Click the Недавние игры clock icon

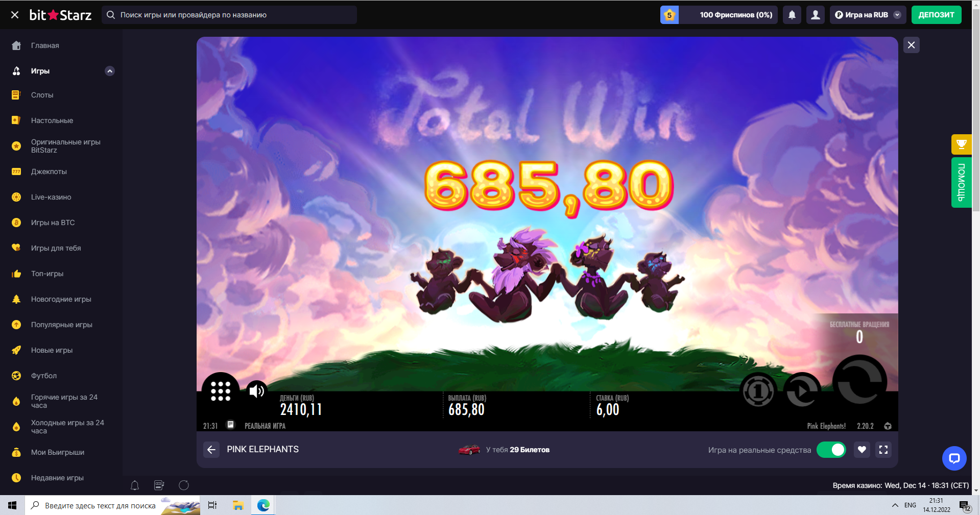click(16, 478)
